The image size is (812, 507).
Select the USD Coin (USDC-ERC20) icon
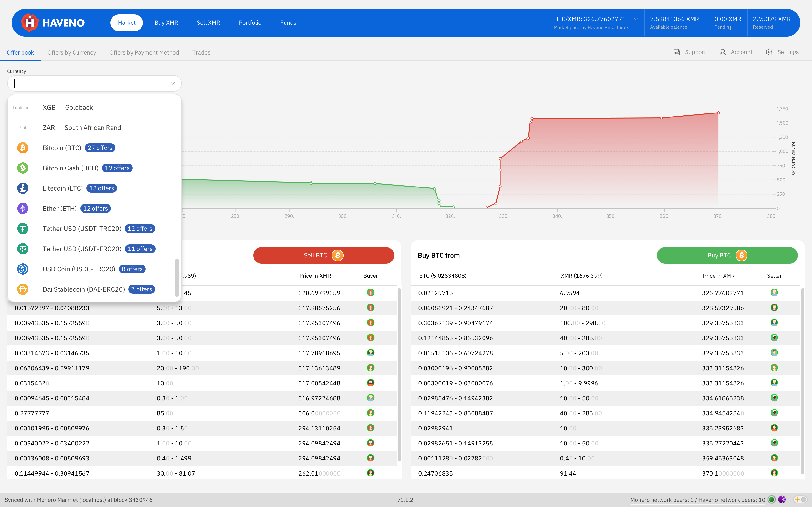click(x=23, y=269)
